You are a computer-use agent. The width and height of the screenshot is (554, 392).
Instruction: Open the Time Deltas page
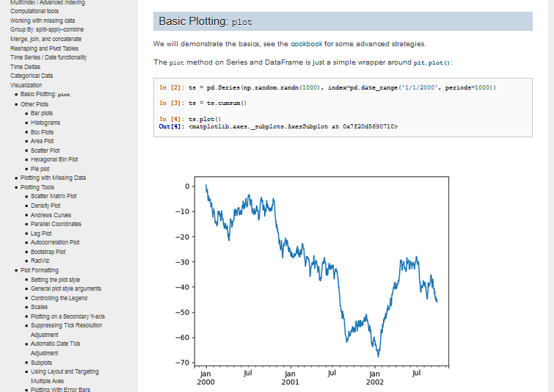coord(25,67)
